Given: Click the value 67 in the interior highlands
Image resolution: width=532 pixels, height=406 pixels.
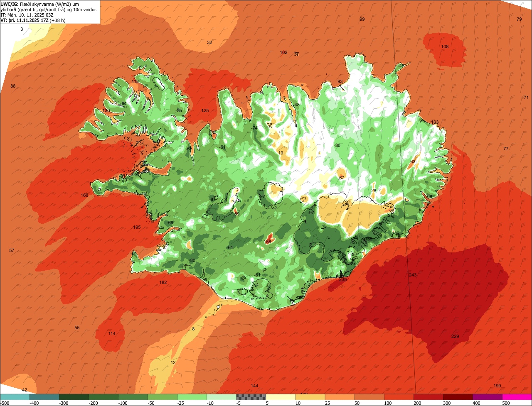Looking at the screenshot, I should click(x=342, y=178).
